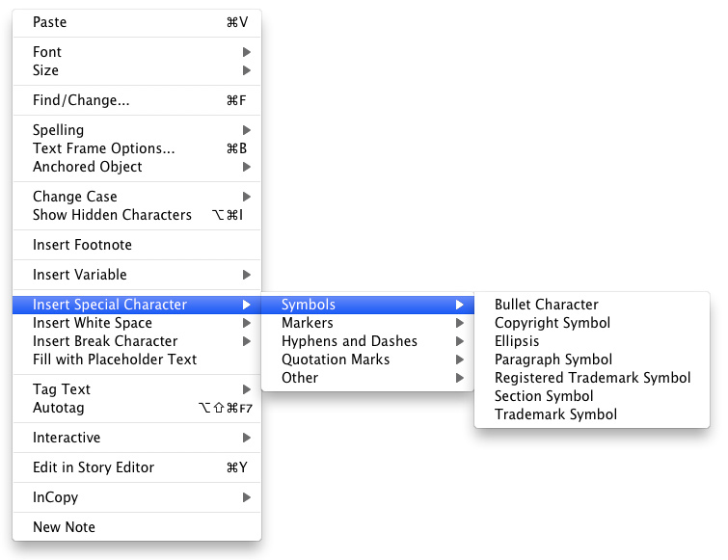Select Text Frame Options
This screenshot has width=728, height=560.
click(x=103, y=148)
